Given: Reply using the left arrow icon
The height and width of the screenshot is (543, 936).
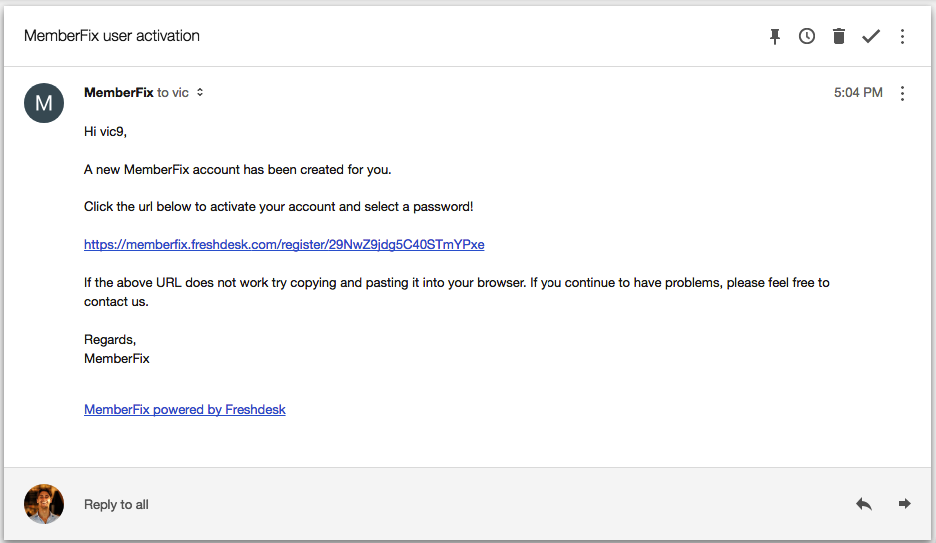Looking at the screenshot, I should coord(864,504).
